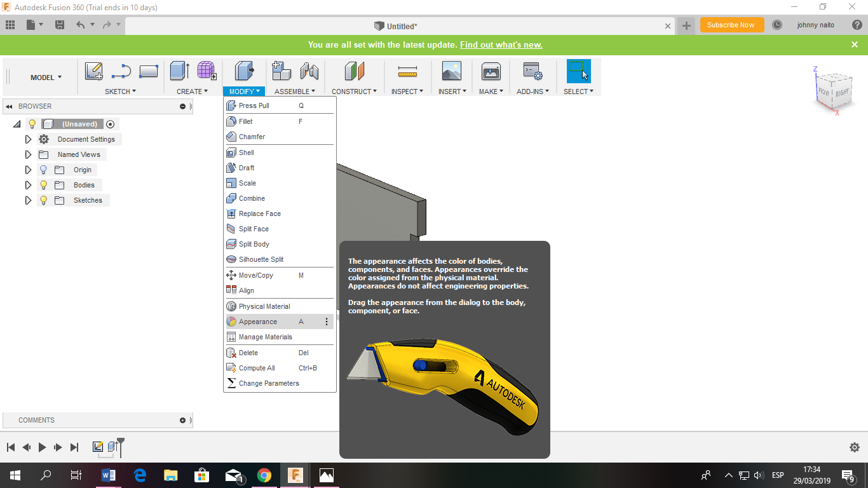Open the File menu dropdown

click(35, 25)
